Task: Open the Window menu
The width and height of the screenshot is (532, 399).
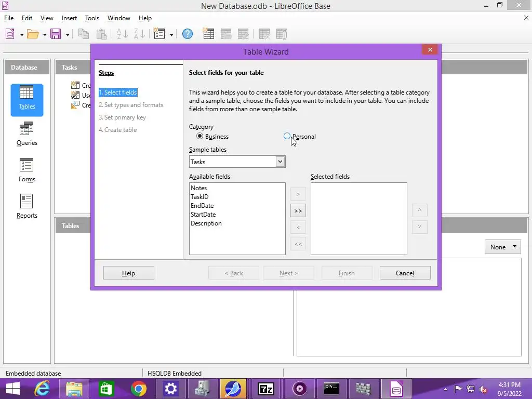Action: click(x=119, y=18)
